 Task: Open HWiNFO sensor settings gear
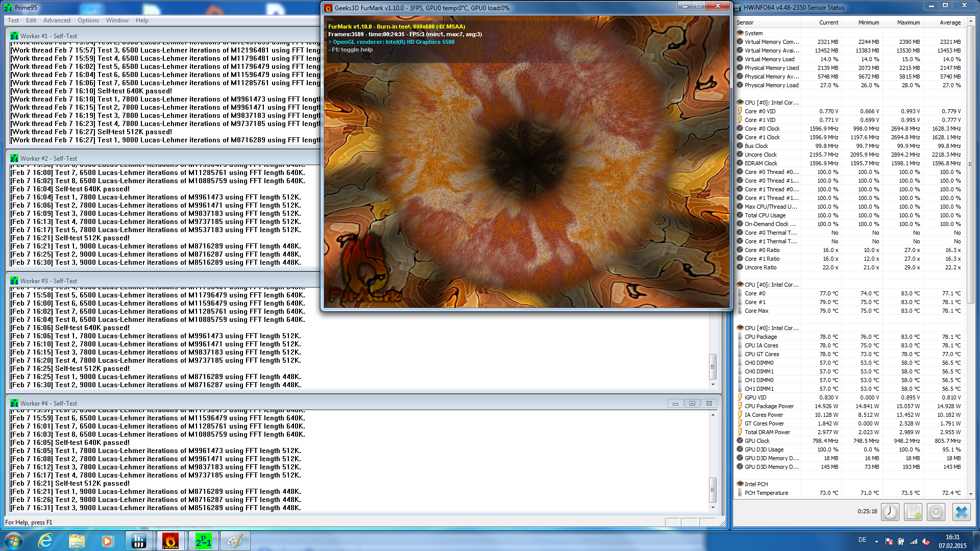pos(936,512)
